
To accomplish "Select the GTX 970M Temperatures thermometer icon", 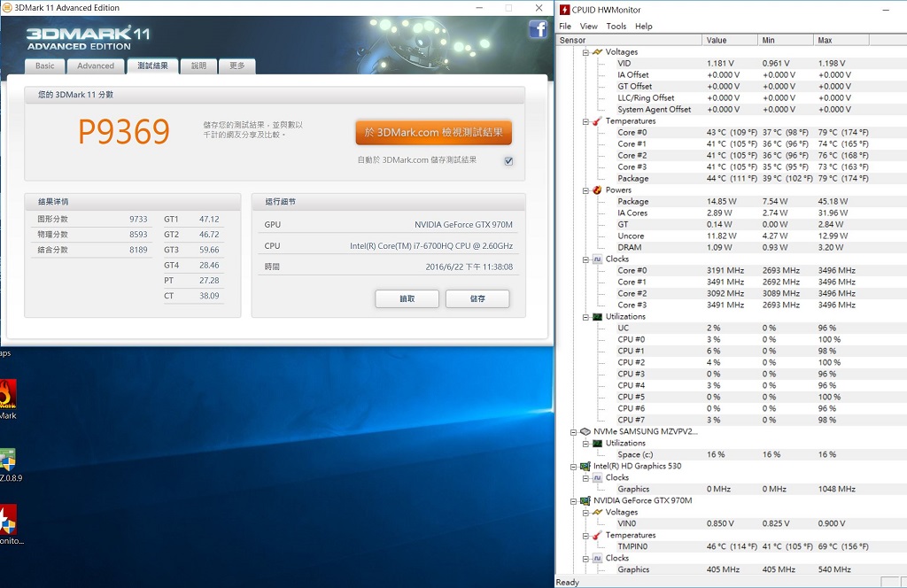I will point(598,536).
